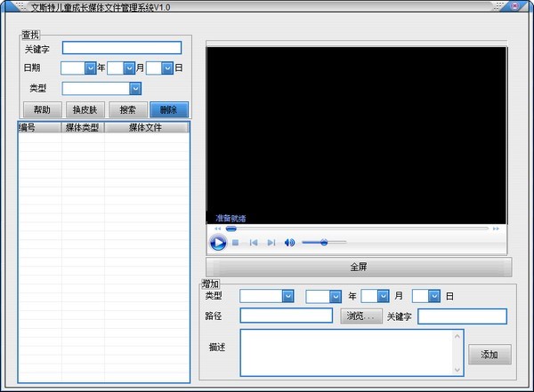Click the 全屏 fullscreen button
Viewport: 534px width, 392px height.
(x=359, y=267)
